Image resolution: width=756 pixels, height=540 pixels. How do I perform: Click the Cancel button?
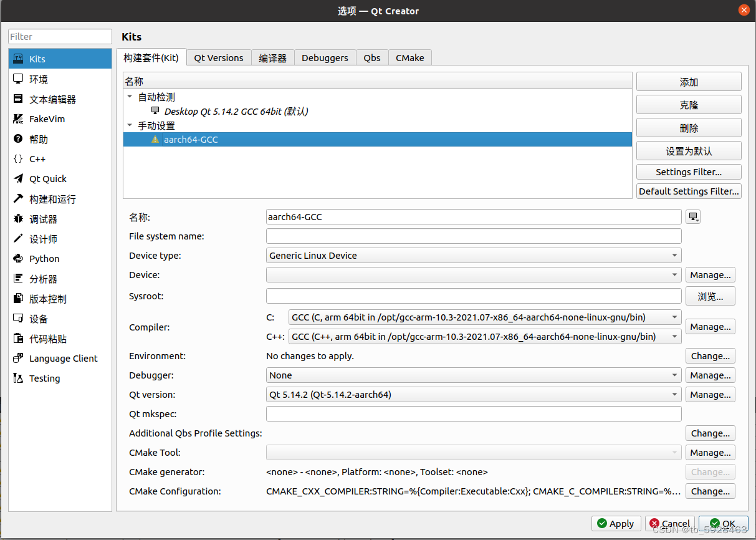point(670,524)
